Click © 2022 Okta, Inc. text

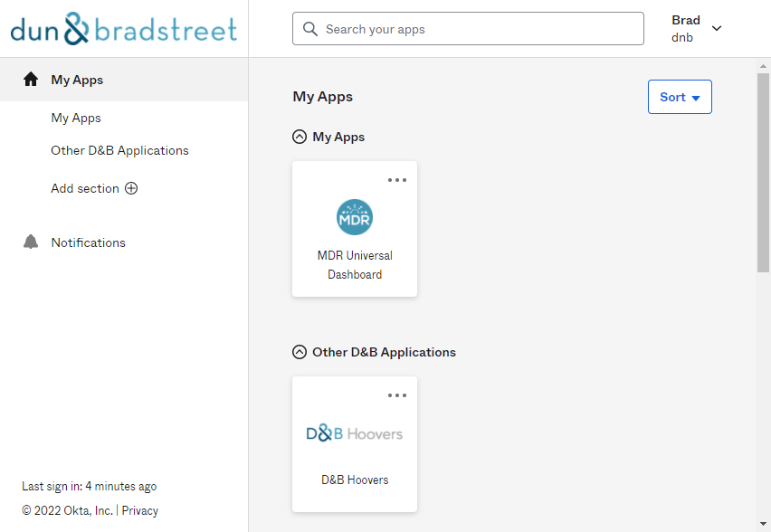(67, 511)
